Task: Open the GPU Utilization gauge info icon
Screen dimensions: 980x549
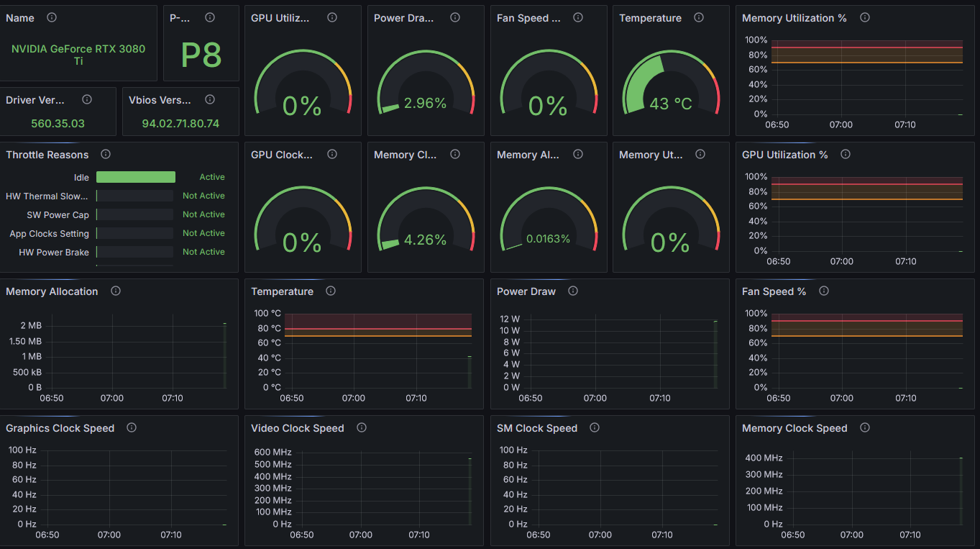Action: click(x=331, y=18)
